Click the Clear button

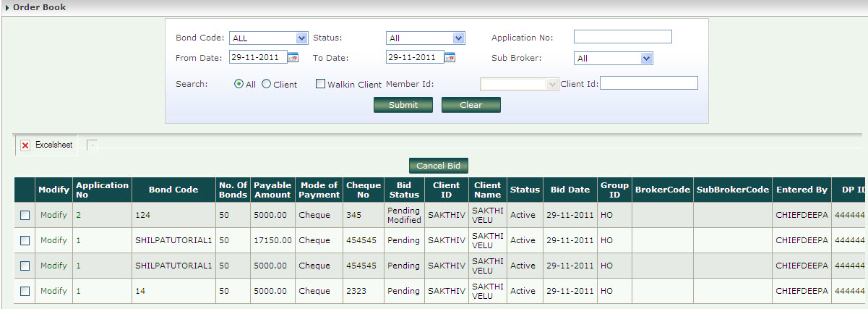(x=470, y=105)
